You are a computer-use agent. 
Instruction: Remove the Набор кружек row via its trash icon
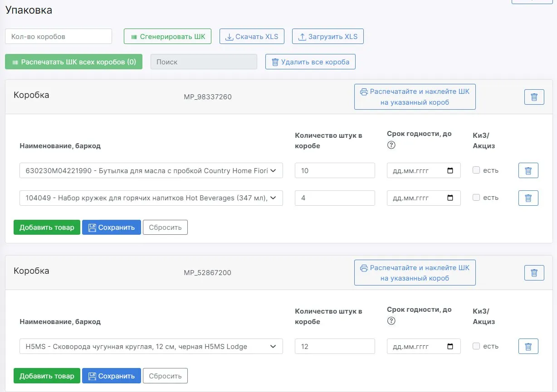(x=528, y=198)
